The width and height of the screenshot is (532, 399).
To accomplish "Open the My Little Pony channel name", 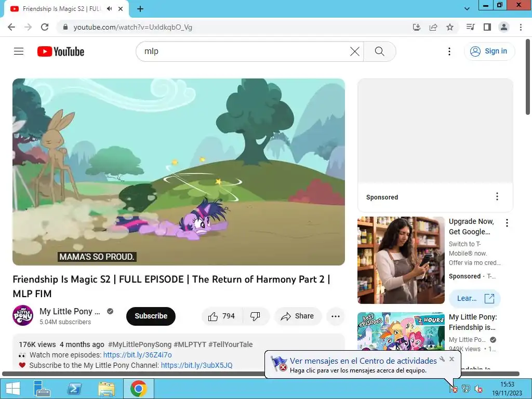I will click(x=70, y=312).
